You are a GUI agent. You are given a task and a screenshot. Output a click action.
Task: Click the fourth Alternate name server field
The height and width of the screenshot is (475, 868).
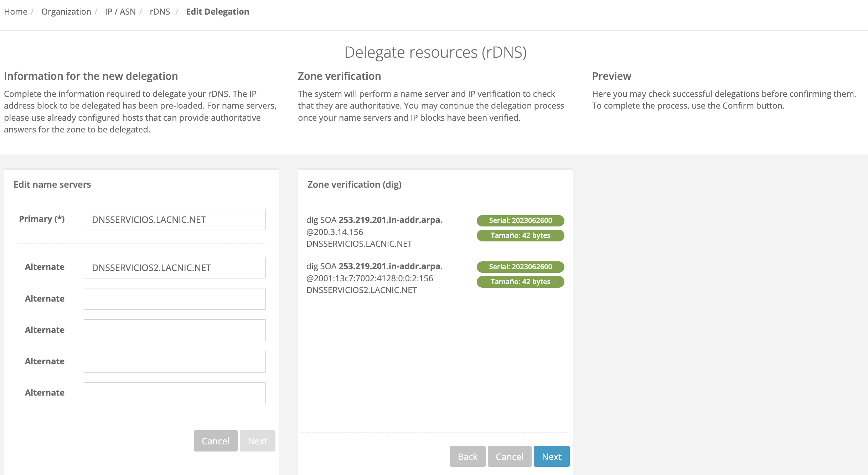pyautogui.click(x=175, y=362)
